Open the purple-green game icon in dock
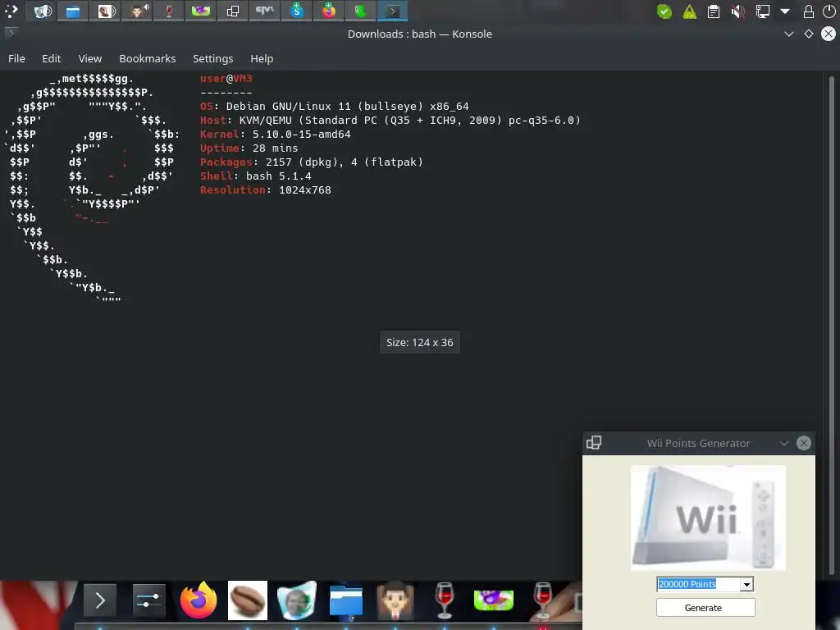This screenshot has height=630, width=840. (494, 600)
